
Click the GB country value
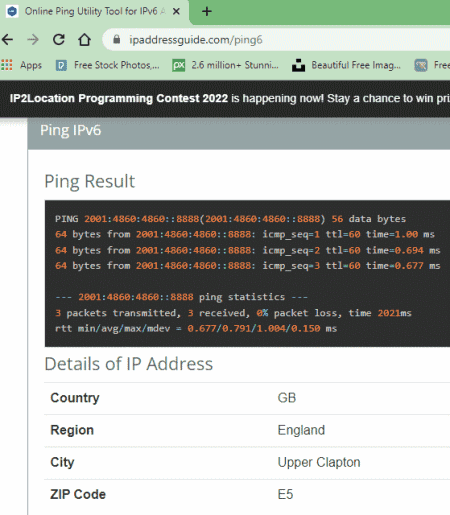(287, 398)
